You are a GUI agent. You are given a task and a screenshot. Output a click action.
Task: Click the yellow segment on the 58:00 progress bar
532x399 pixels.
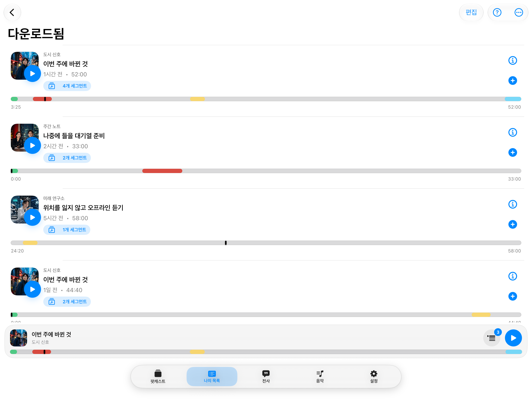[30, 243]
